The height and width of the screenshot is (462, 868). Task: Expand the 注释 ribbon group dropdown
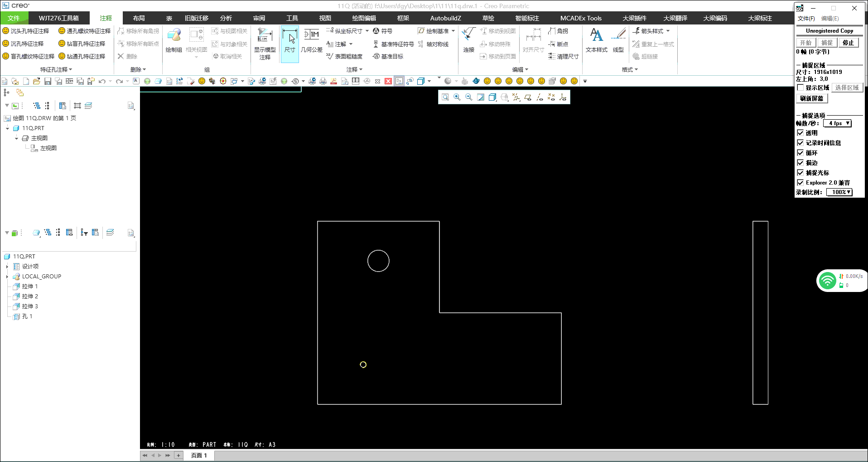[355, 69]
